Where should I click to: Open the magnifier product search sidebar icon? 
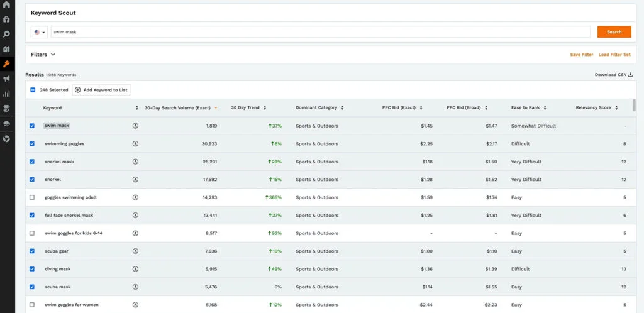[6, 34]
